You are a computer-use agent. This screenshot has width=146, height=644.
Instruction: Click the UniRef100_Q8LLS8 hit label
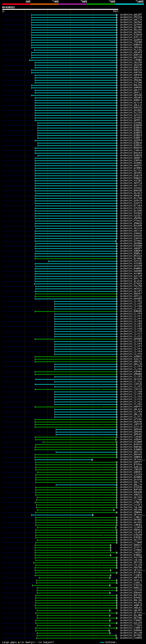click(x=131, y=364)
